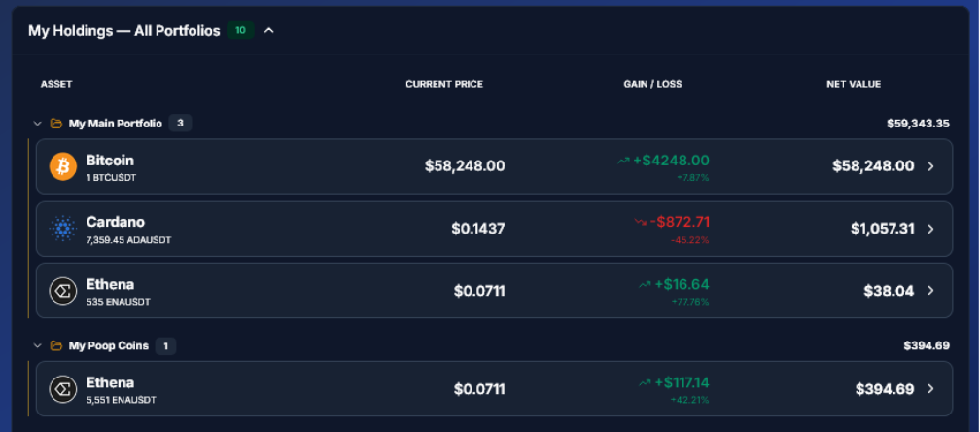Click the Bitcoin coin logo icon
The height and width of the screenshot is (432, 980).
click(x=63, y=166)
